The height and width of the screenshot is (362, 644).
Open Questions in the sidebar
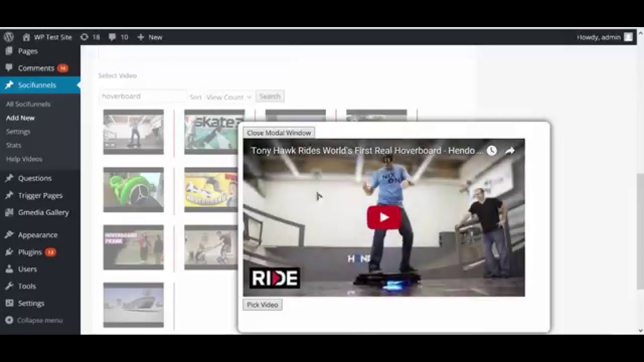35,178
